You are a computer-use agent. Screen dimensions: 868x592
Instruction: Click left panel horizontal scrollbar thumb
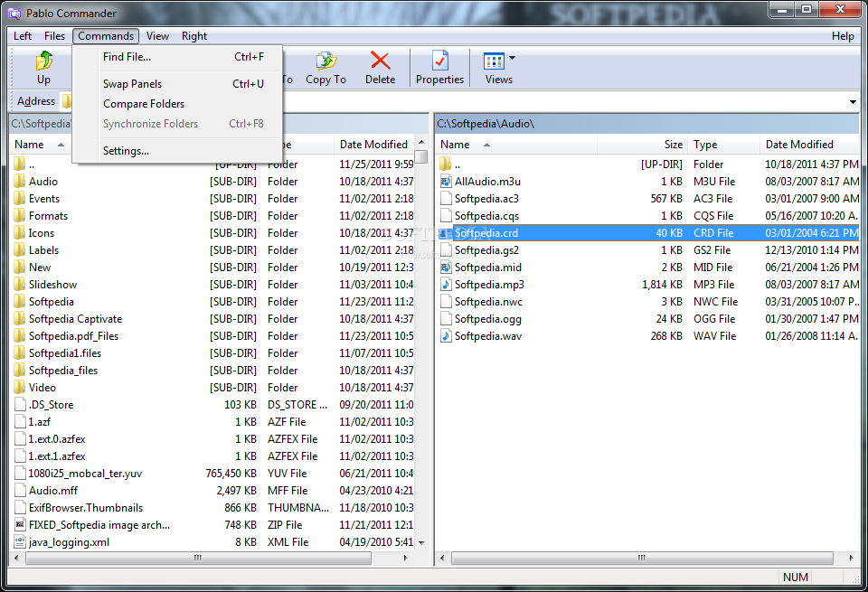click(x=198, y=559)
